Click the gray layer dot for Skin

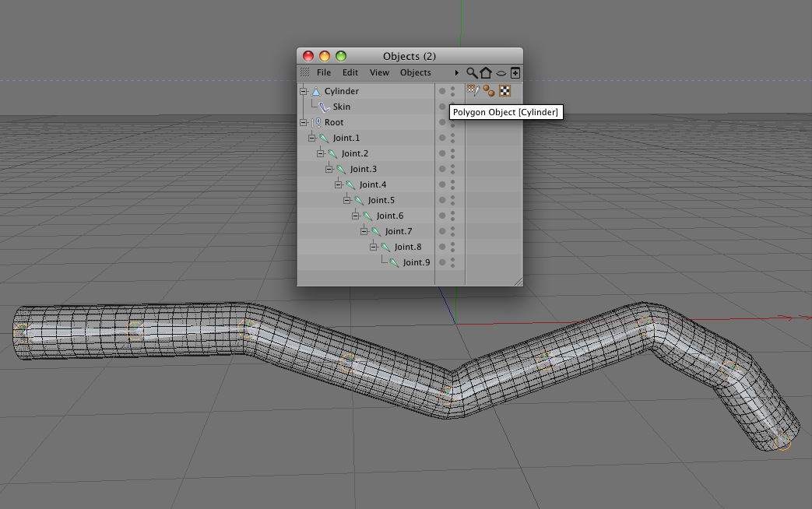click(442, 107)
